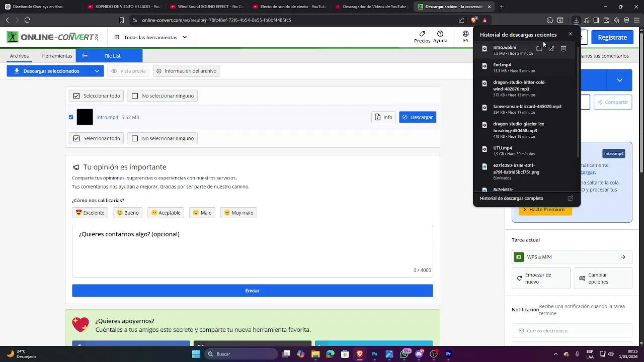Viewport: 644px width, 362px height.
Task: Open the browser hamburger main menu
Action: [x=637, y=20]
